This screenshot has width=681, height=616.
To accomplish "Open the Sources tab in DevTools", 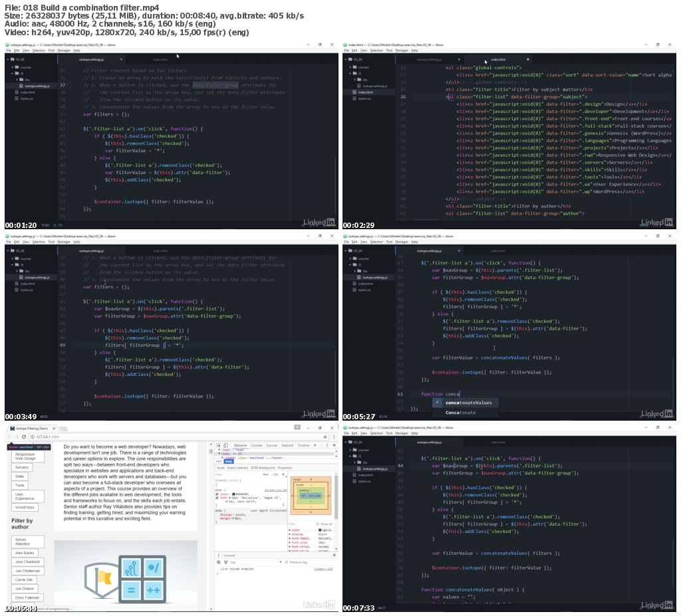I will click(272, 445).
